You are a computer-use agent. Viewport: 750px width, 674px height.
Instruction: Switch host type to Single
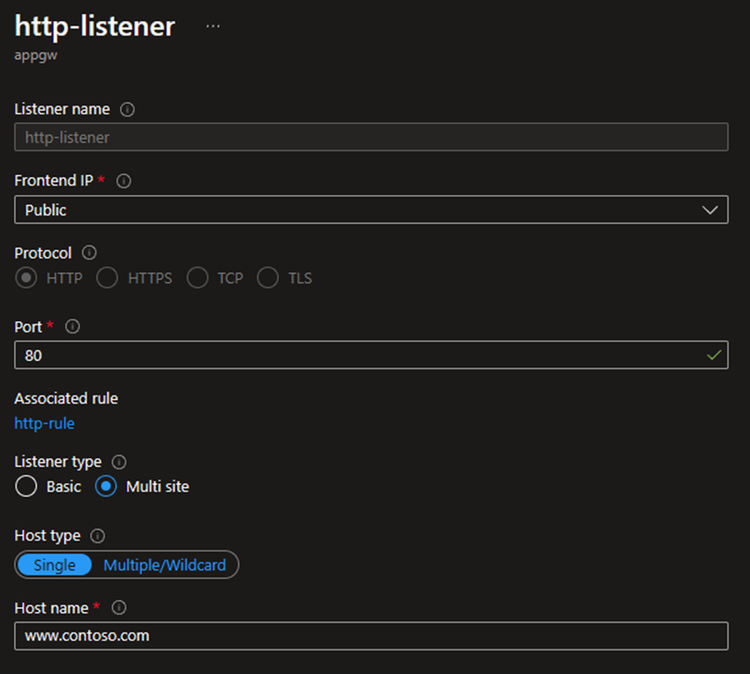click(x=54, y=565)
